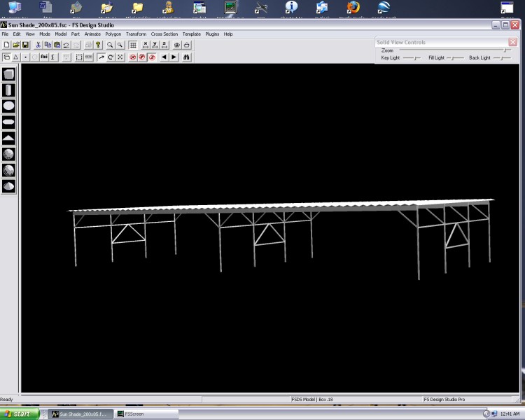This screenshot has height=420, width=525.
Task: Click the scissors Cut icon
Action: pos(38,45)
